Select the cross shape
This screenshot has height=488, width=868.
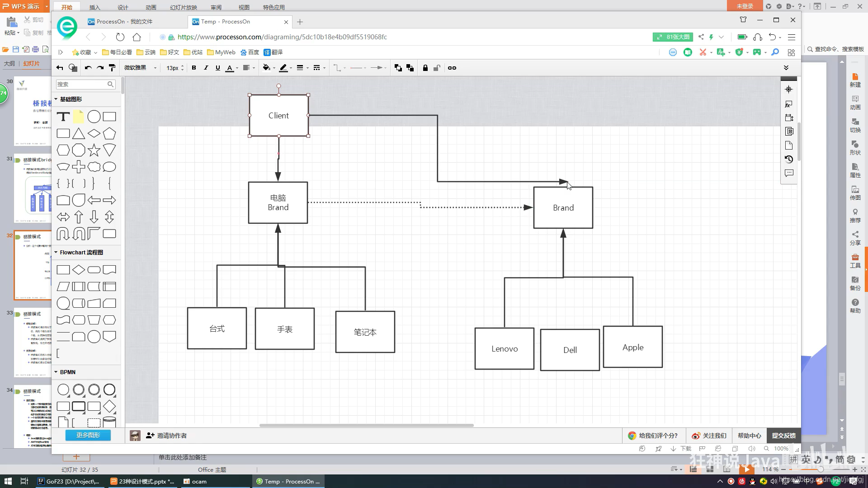(79, 167)
